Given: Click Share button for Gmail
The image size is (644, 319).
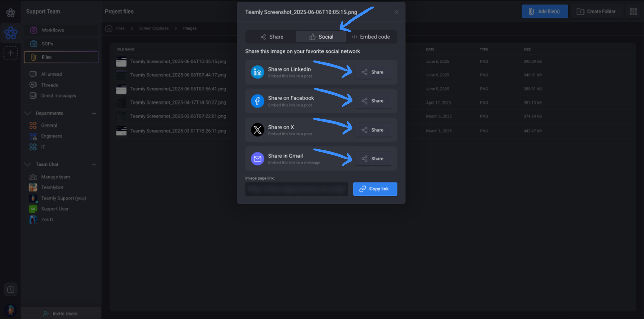Looking at the screenshot, I should pyautogui.click(x=373, y=159).
